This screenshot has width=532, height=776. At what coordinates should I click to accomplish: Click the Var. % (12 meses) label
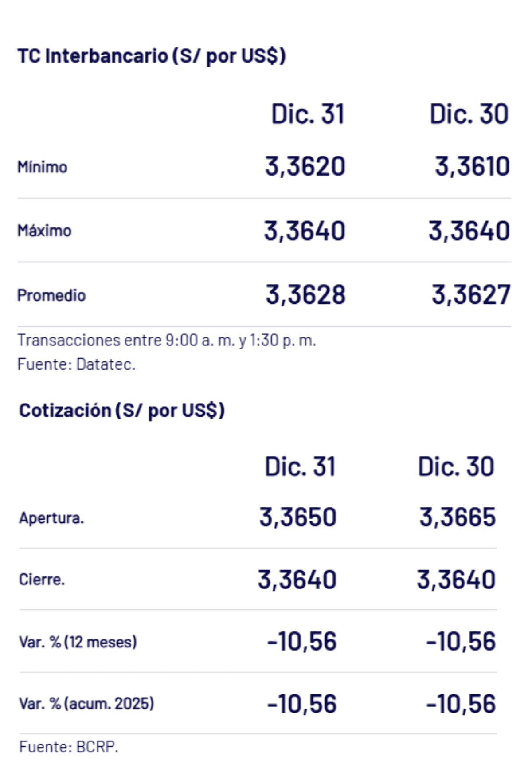[x=78, y=642]
